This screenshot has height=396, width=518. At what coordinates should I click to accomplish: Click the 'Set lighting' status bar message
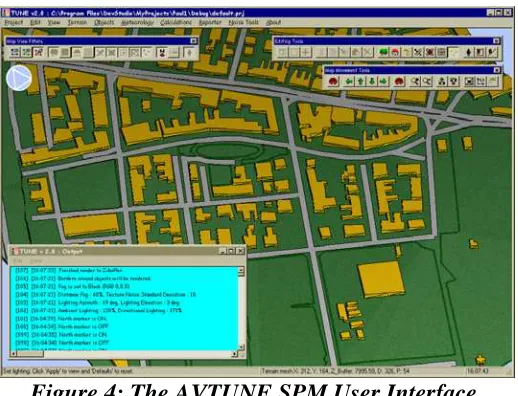[x=68, y=371]
